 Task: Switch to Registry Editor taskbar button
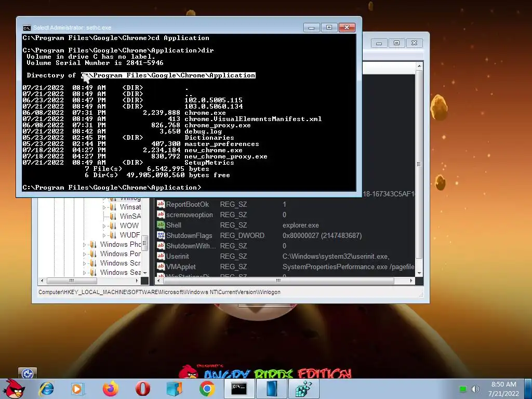303,389
